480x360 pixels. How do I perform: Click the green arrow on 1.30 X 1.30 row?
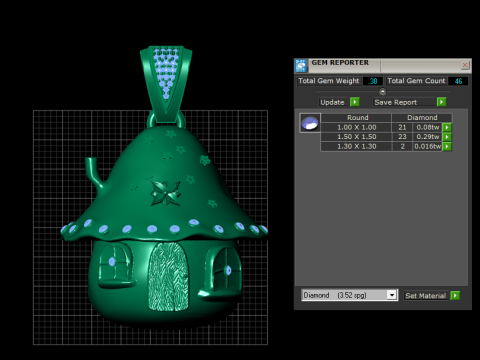(447, 146)
